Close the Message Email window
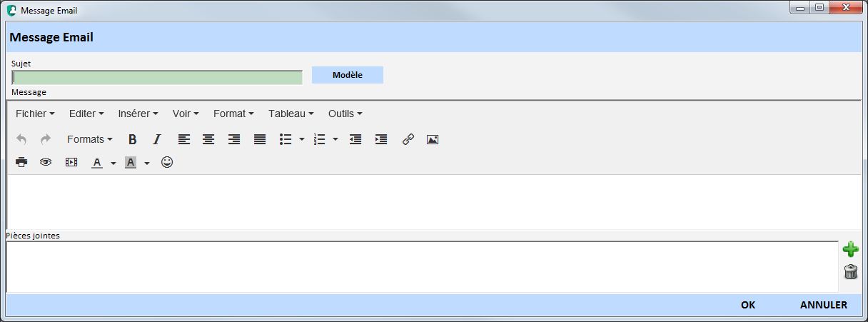This screenshot has width=868, height=322. pyautogui.click(x=845, y=8)
